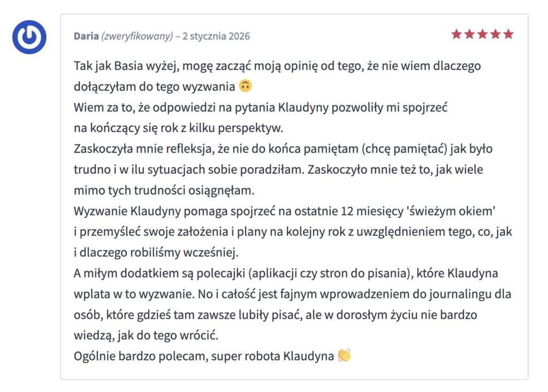Viewport: 548px width, 392px height.
Task: Click the reviewer name Daria
Action: [x=86, y=36]
